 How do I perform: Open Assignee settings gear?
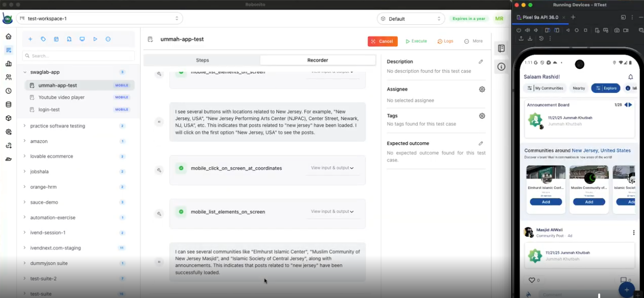coord(482,90)
